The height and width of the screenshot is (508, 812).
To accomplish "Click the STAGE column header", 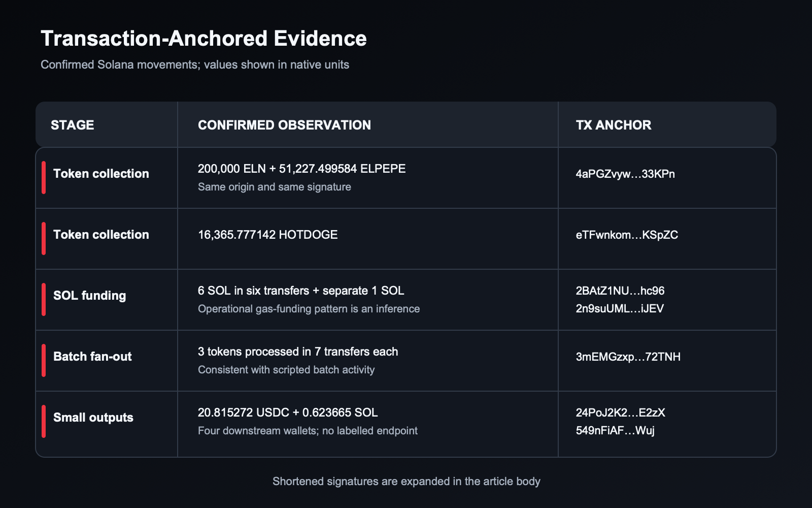I will coord(72,125).
